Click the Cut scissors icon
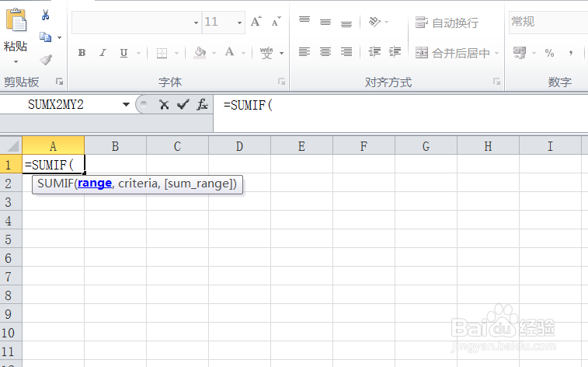Image resolution: width=588 pixels, height=367 pixels. pyautogui.click(x=45, y=15)
